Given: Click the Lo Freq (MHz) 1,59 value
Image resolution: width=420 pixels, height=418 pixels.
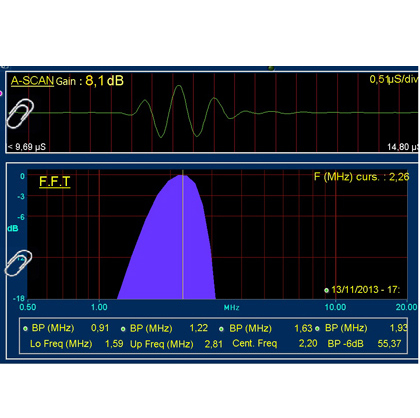Looking at the screenshot, I should coord(114,344).
